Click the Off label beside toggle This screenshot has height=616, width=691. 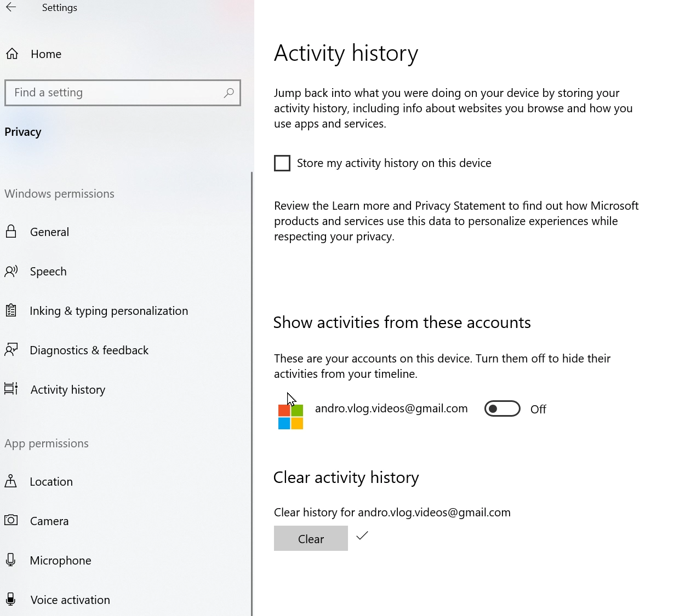coord(538,409)
